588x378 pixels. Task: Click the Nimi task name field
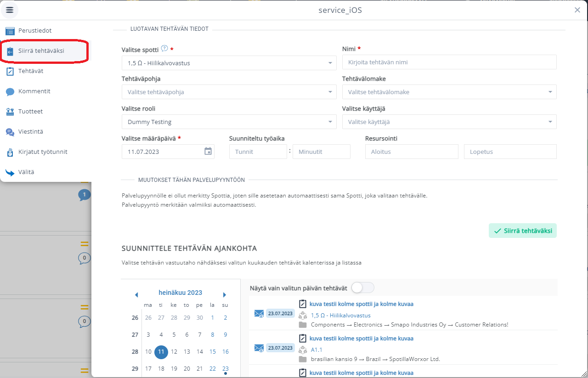click(x=449, y=62)
